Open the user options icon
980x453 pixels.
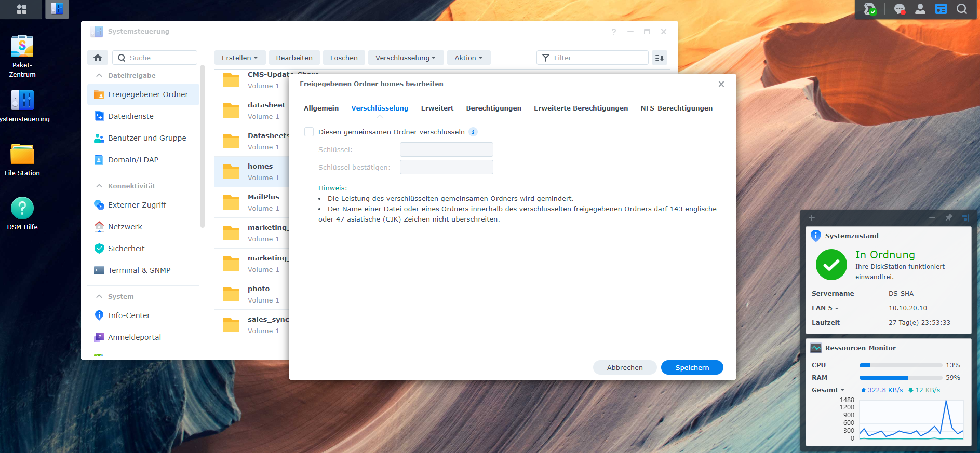(920, 9)
